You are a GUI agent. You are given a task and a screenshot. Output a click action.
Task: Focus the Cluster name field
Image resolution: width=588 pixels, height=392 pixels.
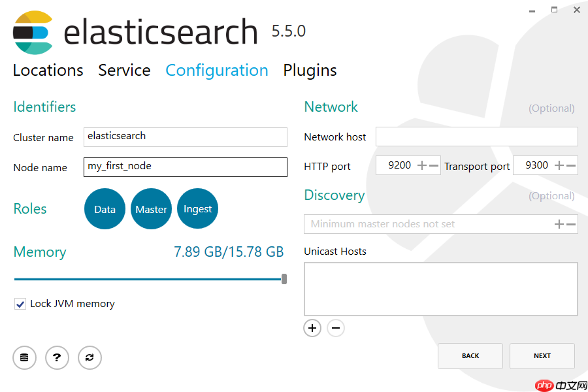(x=186, y=137)
